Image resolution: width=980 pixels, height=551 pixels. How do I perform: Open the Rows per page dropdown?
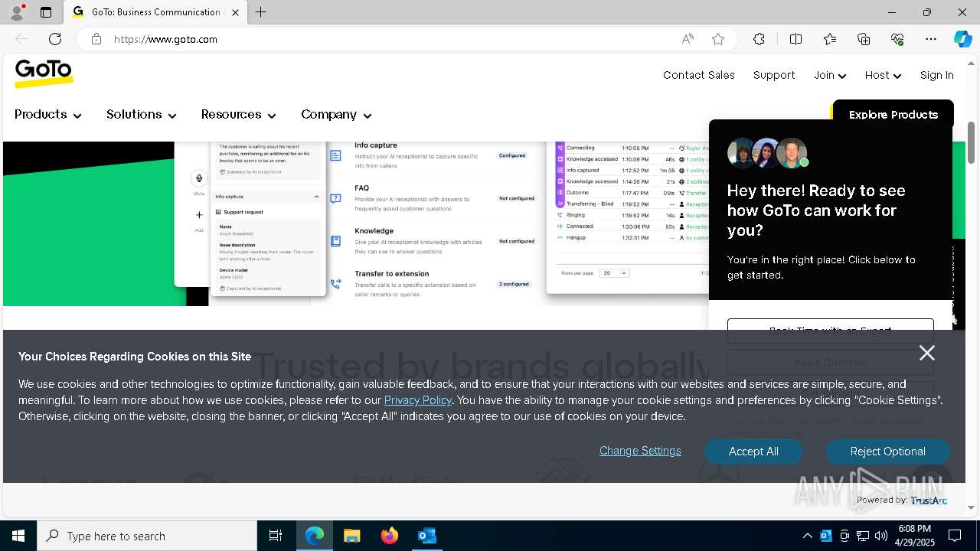pyautogui.click(x=615, y=273)
